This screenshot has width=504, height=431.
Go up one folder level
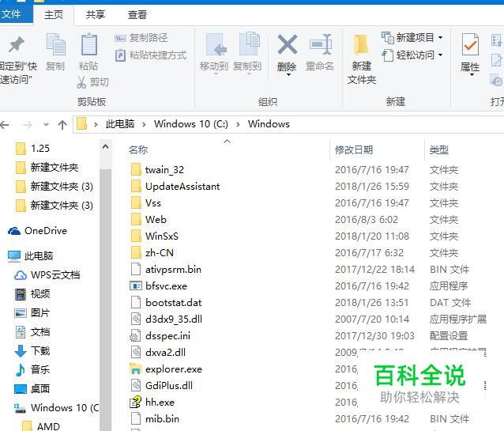point(62,125)
